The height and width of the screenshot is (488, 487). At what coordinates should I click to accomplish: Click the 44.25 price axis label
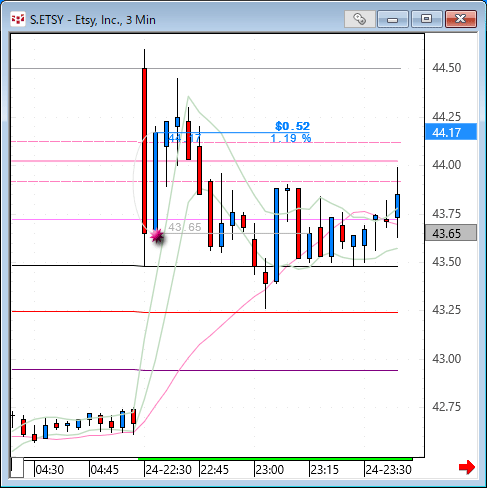click(446, 117)
